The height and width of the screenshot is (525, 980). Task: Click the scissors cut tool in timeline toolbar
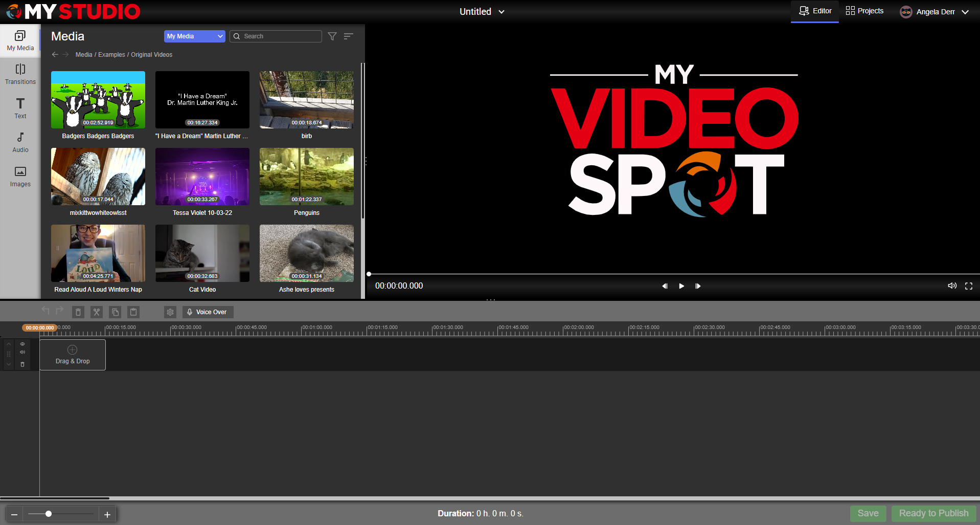click(97, 312)
